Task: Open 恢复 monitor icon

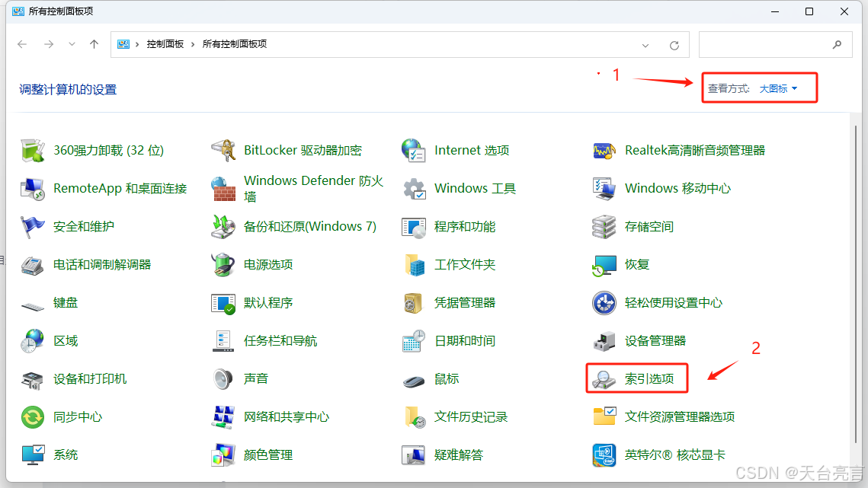Action: point(604,265)
